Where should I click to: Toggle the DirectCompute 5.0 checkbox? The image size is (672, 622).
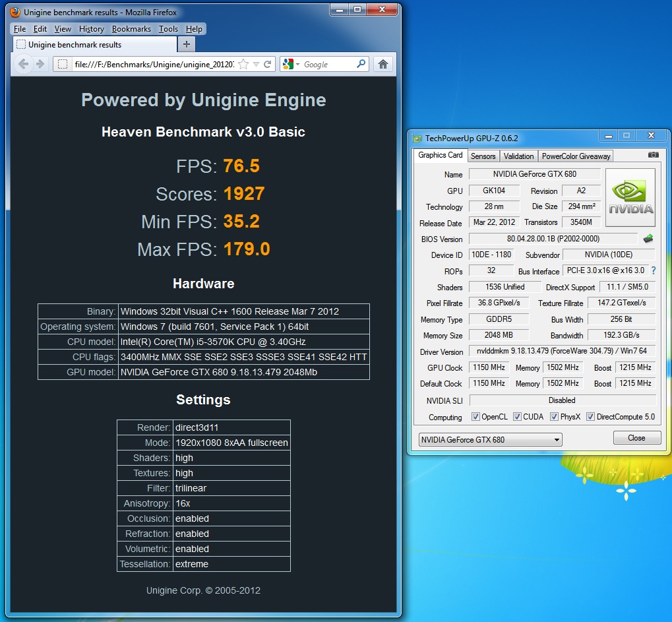(x=591, y=417)
